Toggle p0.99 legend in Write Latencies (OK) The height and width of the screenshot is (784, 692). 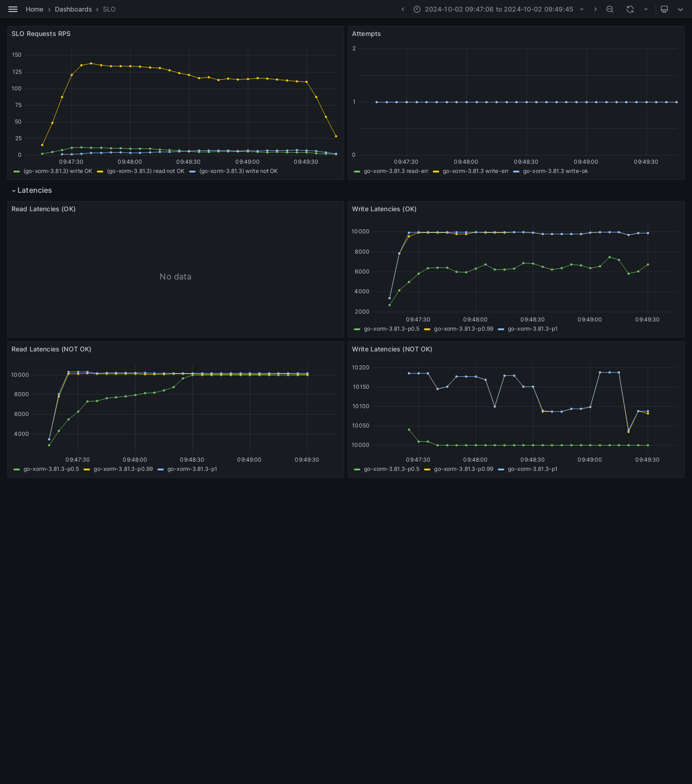point(464,329)
